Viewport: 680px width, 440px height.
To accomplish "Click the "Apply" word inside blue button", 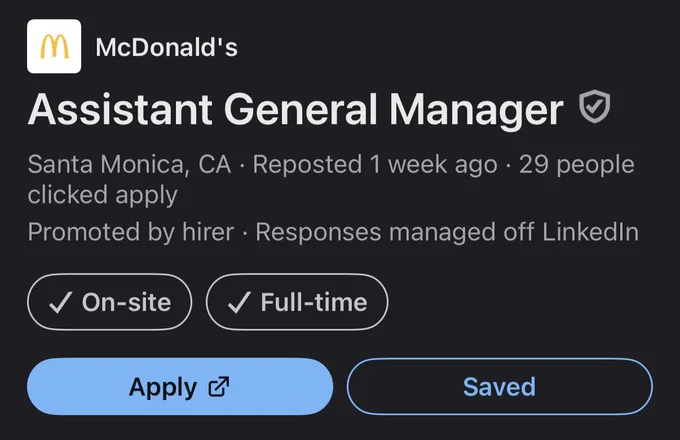I will coord(163,388).
